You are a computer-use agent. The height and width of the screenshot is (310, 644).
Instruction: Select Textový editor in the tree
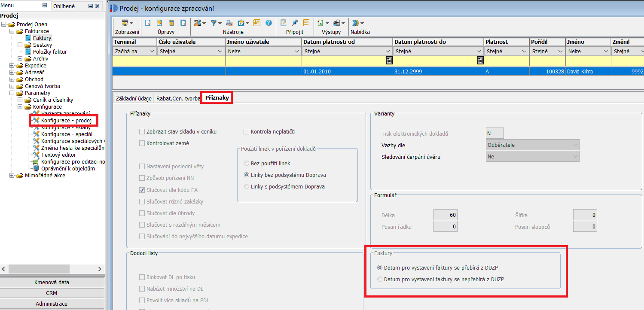pos(58,155)
